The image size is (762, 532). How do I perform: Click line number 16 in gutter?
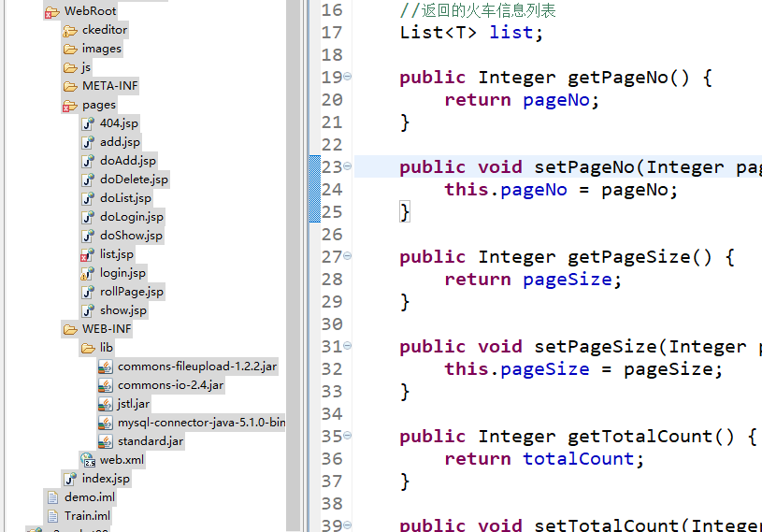[x=332, y=10]
